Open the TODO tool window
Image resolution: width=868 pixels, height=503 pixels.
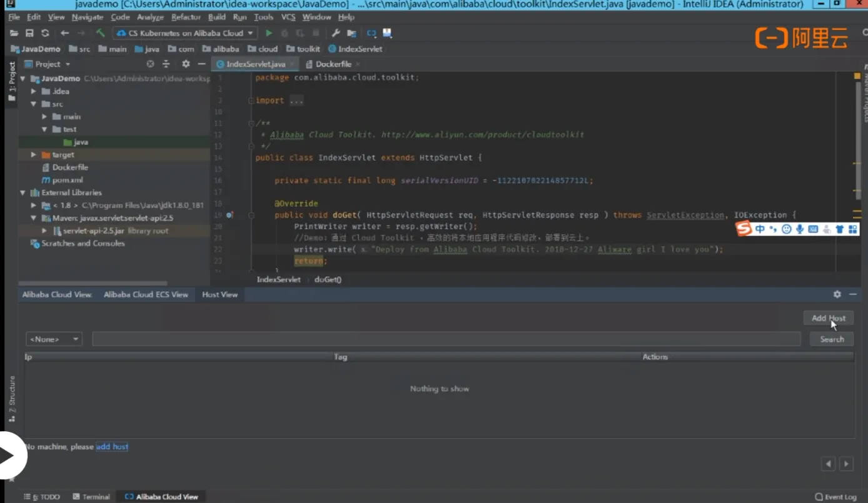coord(42,497)
